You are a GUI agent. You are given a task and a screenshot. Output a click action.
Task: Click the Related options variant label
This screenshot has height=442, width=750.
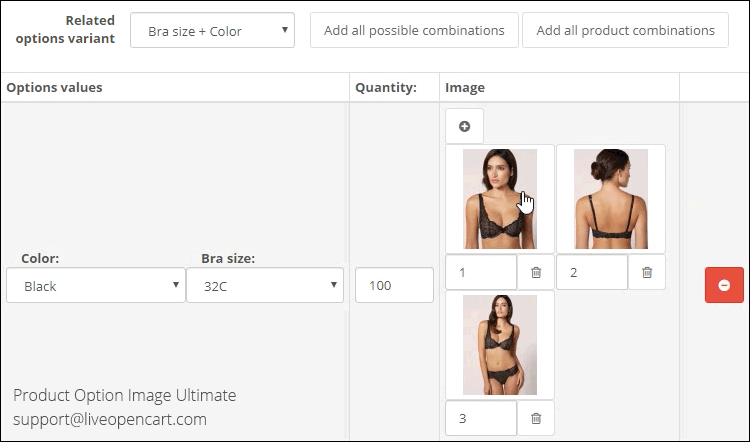(66, 30)
